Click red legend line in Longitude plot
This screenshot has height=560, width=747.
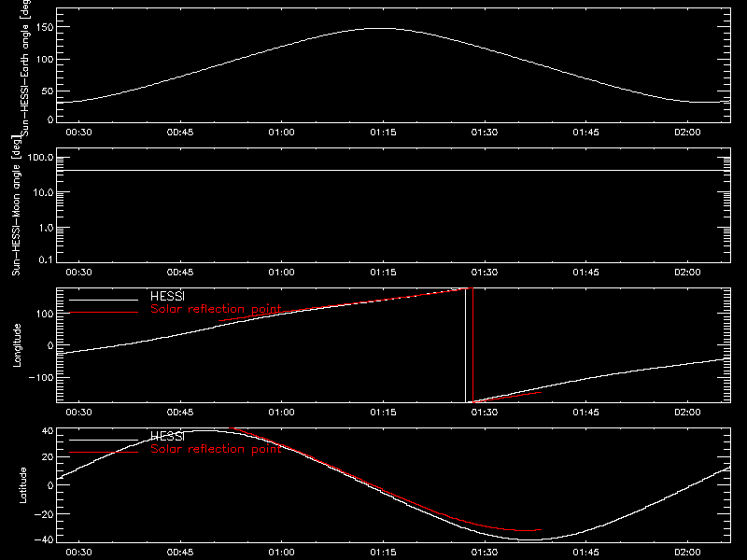(x=104, y=313)
